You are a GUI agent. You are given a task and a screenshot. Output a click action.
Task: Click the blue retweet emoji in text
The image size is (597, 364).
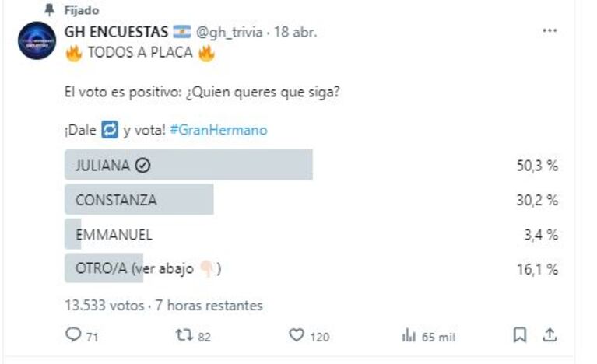111,131
